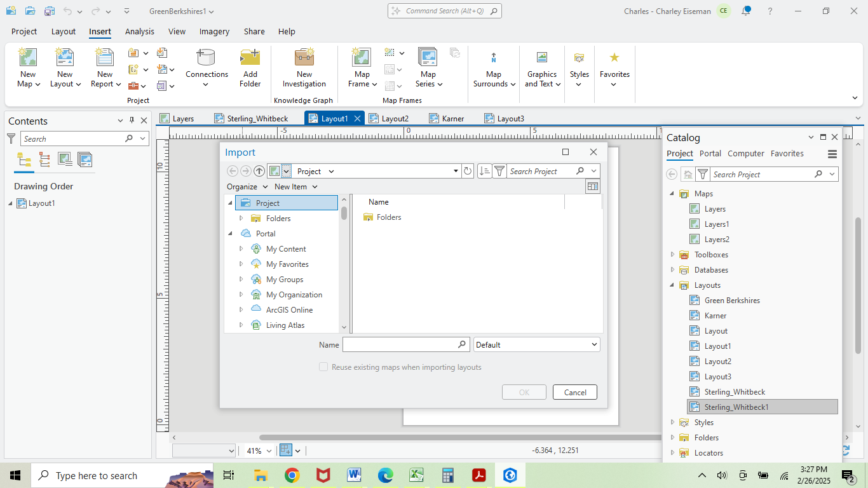Open the Imagery ribbon tab
The height and width of the screenshot is (488, 868).
(214, 31)
